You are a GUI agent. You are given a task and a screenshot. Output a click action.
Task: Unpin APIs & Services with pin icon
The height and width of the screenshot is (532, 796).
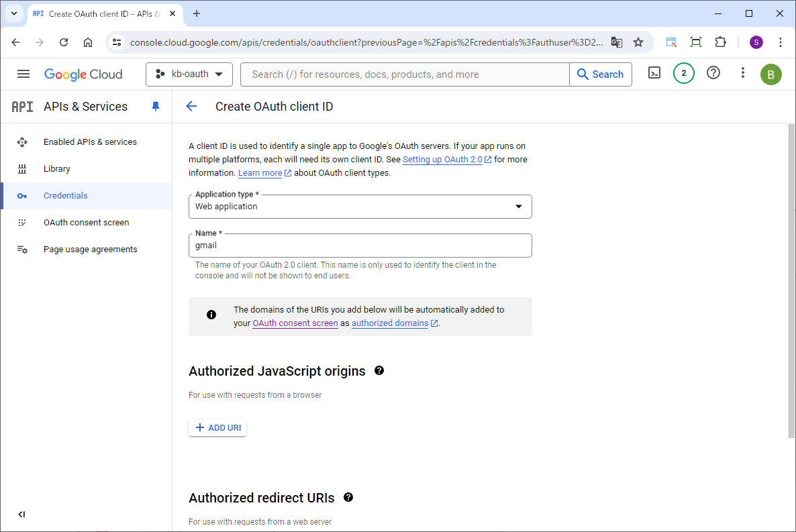pos(156,107)
